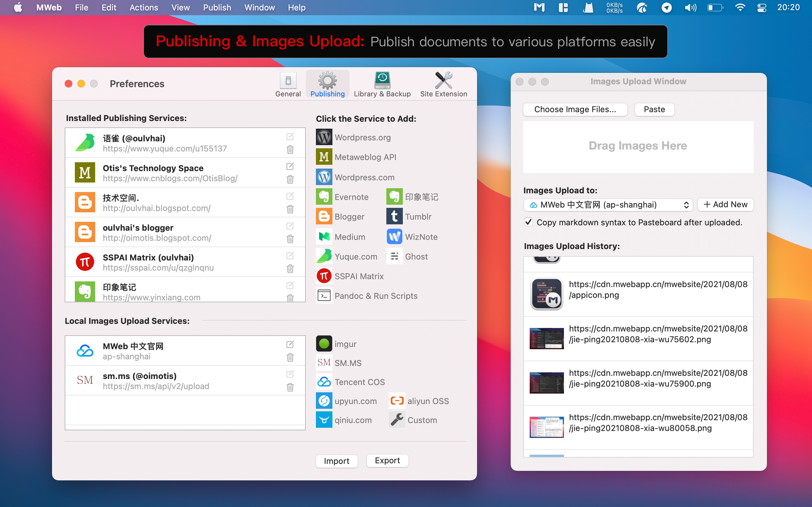Image resolution: width=812 pixels, height=507 pixels.
Task: Click the + Add New button
Action: 725,205
